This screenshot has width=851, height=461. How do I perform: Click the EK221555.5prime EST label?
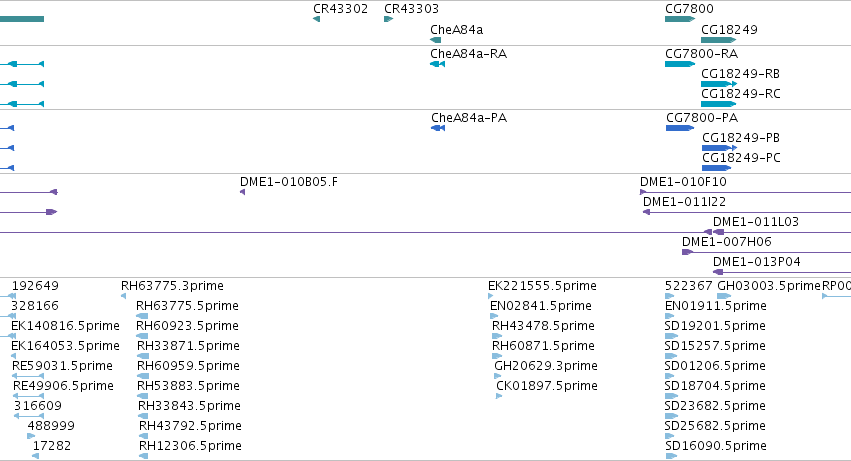point(542,286)
